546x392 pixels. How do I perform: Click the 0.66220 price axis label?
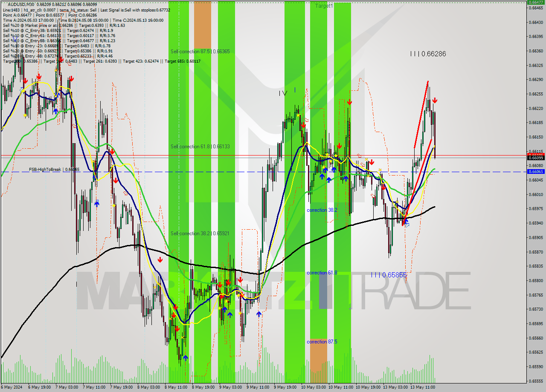[536, 108]
